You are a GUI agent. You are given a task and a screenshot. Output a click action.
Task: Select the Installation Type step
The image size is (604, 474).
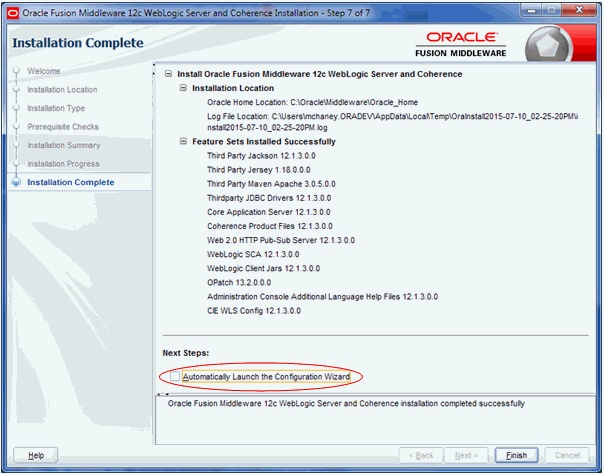pyautogui.click(x=56, y=108)
